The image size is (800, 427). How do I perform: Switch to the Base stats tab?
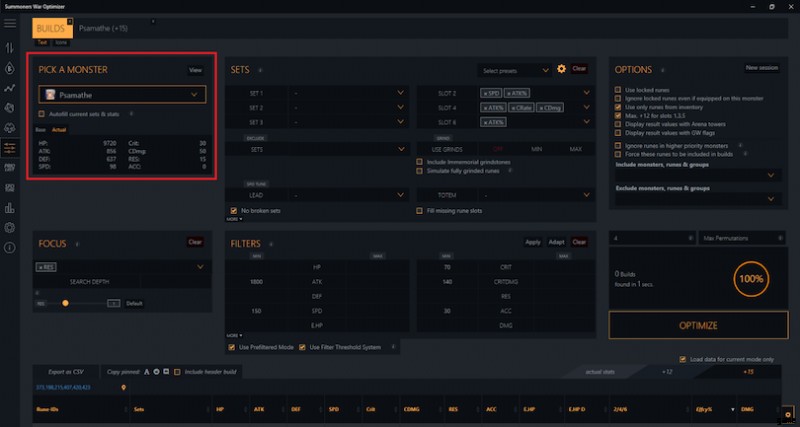(40, 130)
